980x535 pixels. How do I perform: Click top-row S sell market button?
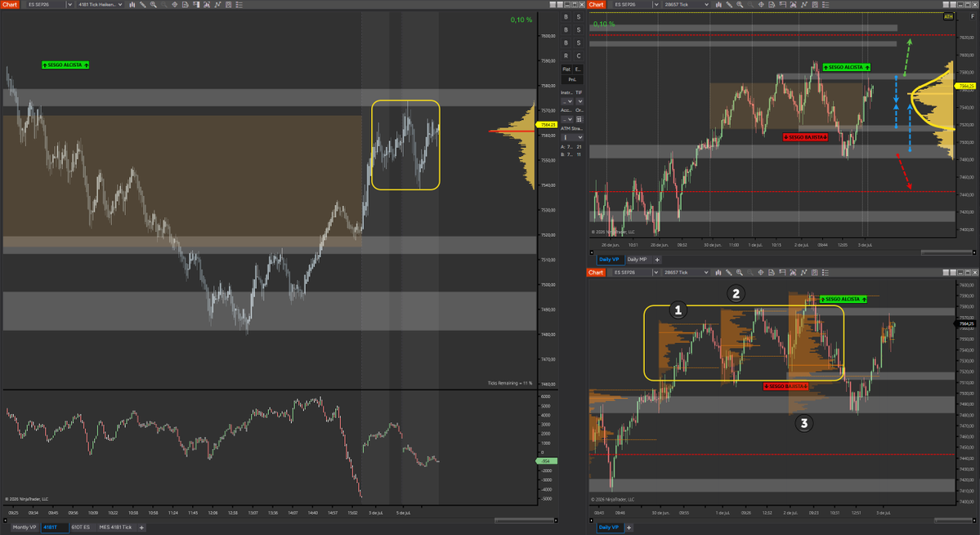[579, 17]
